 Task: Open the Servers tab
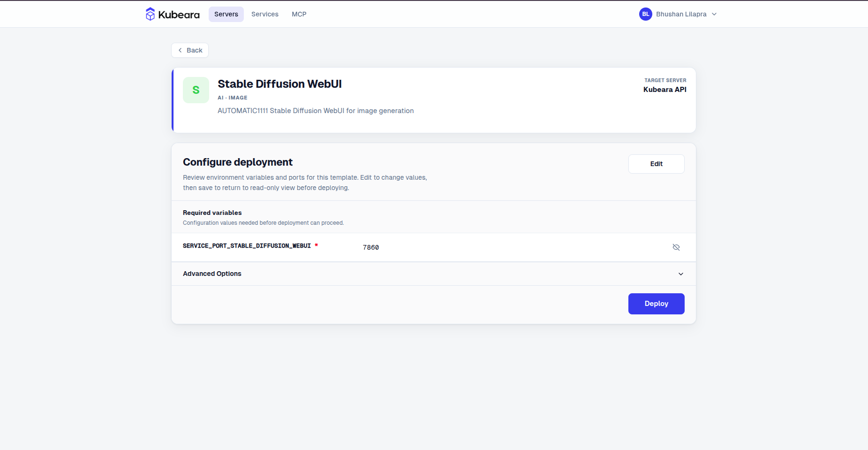click(x=226, y=14)
